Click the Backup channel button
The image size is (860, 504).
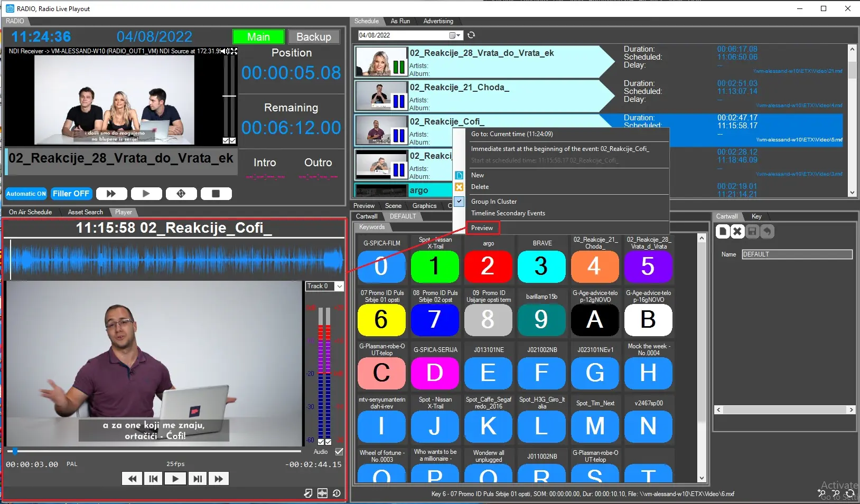click(x=313, y=37)
